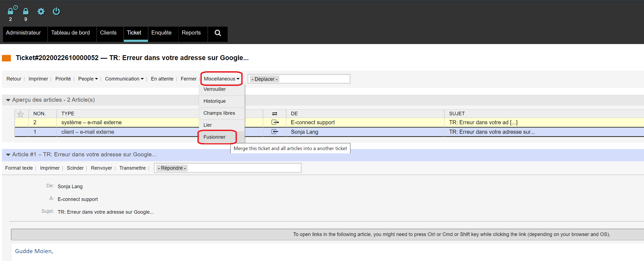Click Imprimer in the article action bar
This screenshot has width=644, height=261.
click(x=50, y=168)
